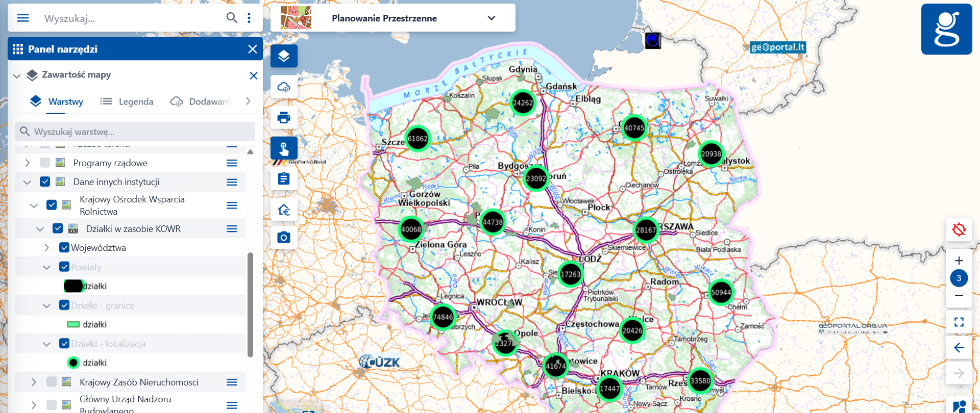Click the Wyszukaj warstwę search field
The width and height of the screenshot is (980, 413).
coord(135,132)
